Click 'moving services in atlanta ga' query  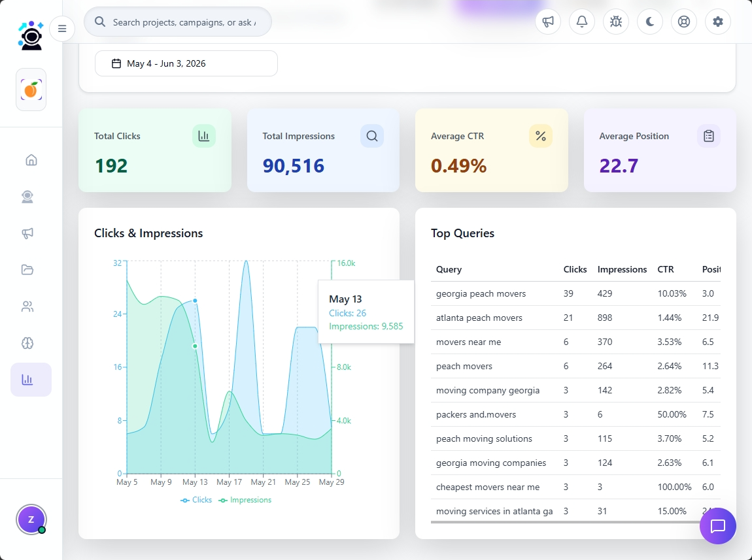click(494, 511)
